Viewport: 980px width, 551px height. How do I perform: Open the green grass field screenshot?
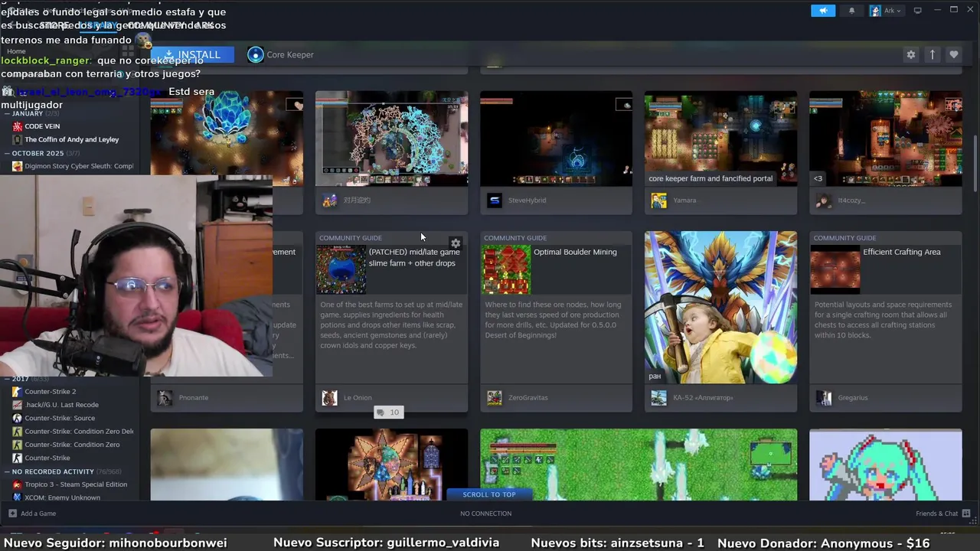tap(639, 465)
